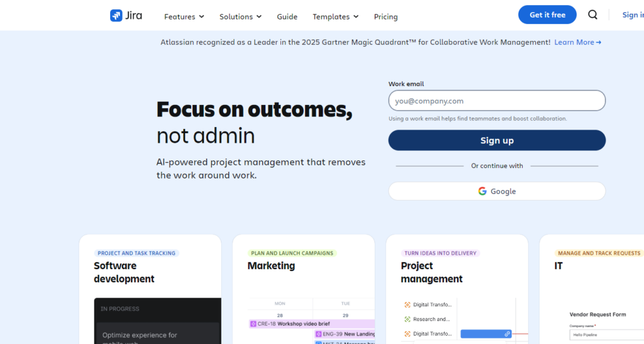The image size is (644, 344).
Task: Click first Digital Transfo... item icon
Action: pos(408,304)
